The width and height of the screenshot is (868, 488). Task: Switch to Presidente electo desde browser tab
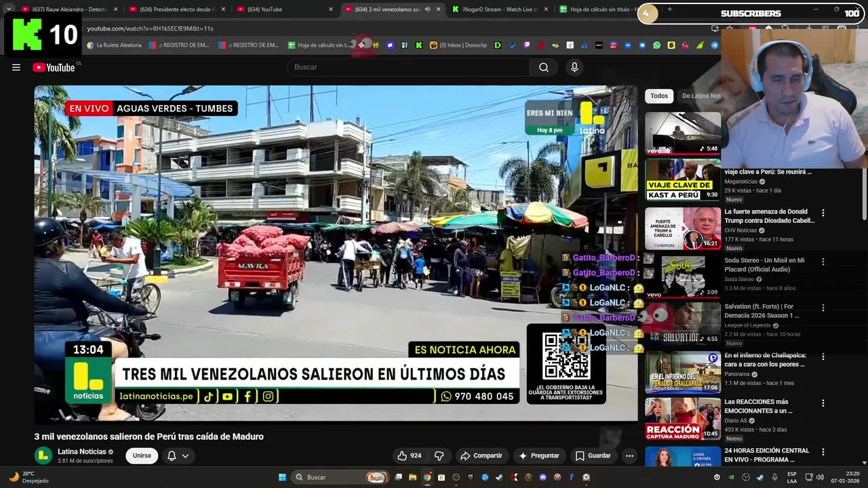pyautogui.click(x=178, y=9)
